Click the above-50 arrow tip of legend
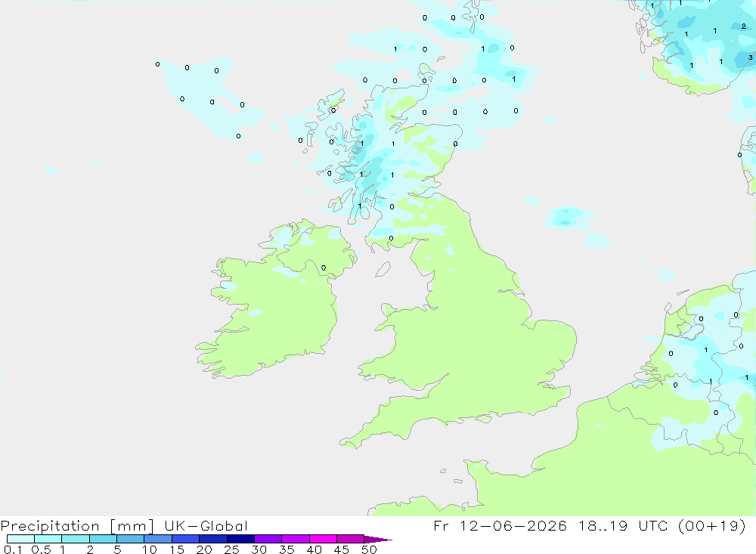The image size is (756, 554). pos(378,539)
